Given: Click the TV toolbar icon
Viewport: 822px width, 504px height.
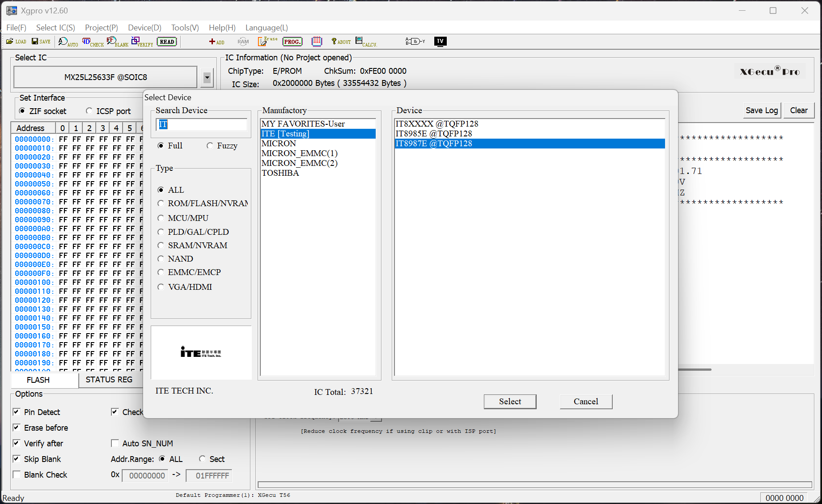Looking at the screenshot, I should (440, 42).
